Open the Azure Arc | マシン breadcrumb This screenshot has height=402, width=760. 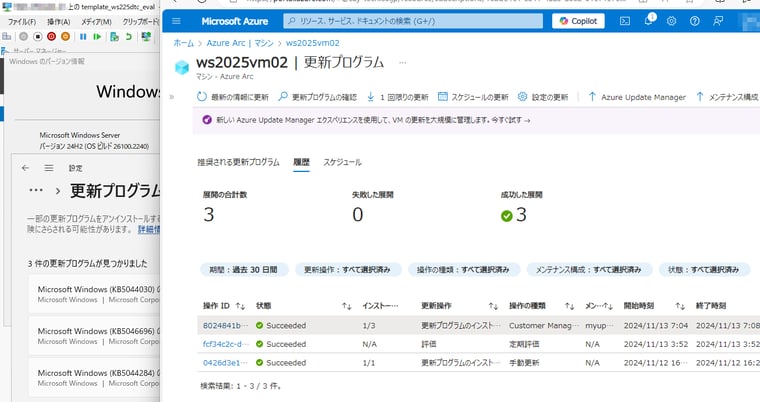pos(240,43)
